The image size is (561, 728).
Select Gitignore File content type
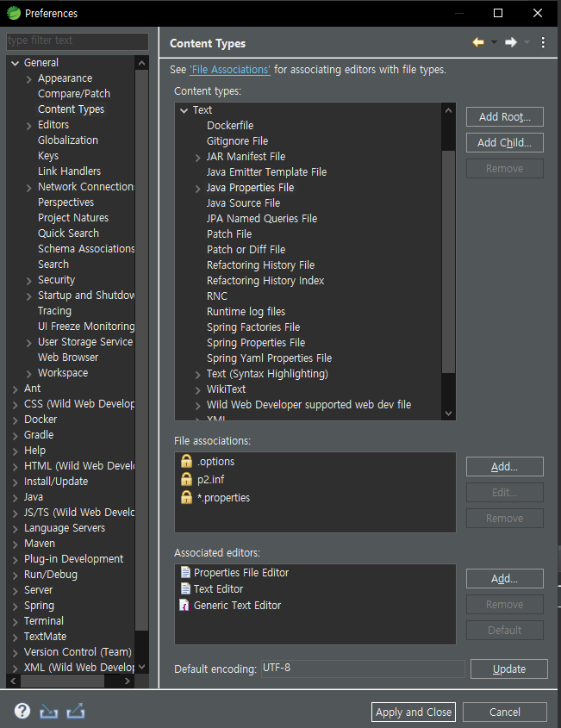click(x=237, y=141)
